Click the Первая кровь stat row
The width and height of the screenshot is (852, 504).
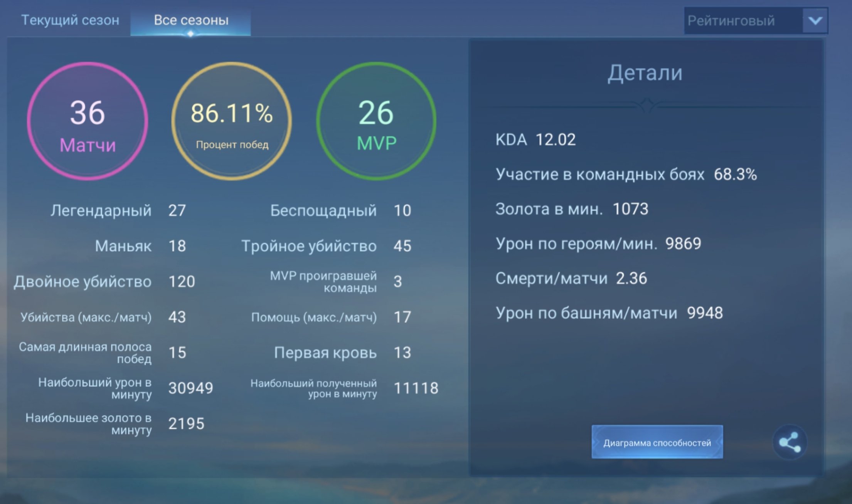pyautogui.click(x=342, y=353)
